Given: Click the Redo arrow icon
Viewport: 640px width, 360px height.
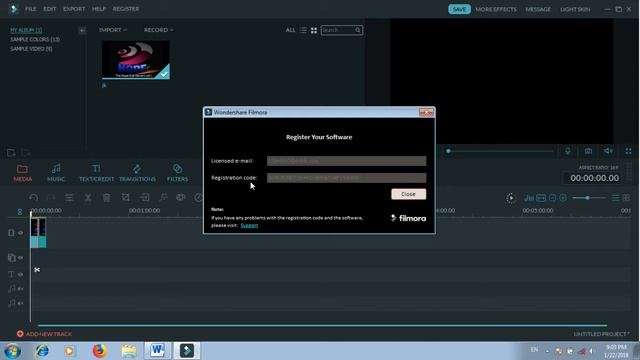Looking at the screenshot, I should click(x=51, y=198).
